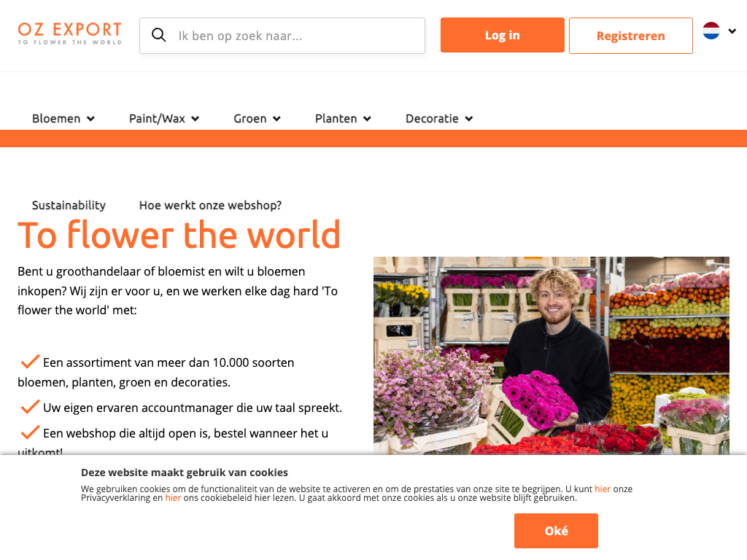This screenshot has width=747, height=560.
Task: Go to the Sustainability page
Action: [69, 205]
